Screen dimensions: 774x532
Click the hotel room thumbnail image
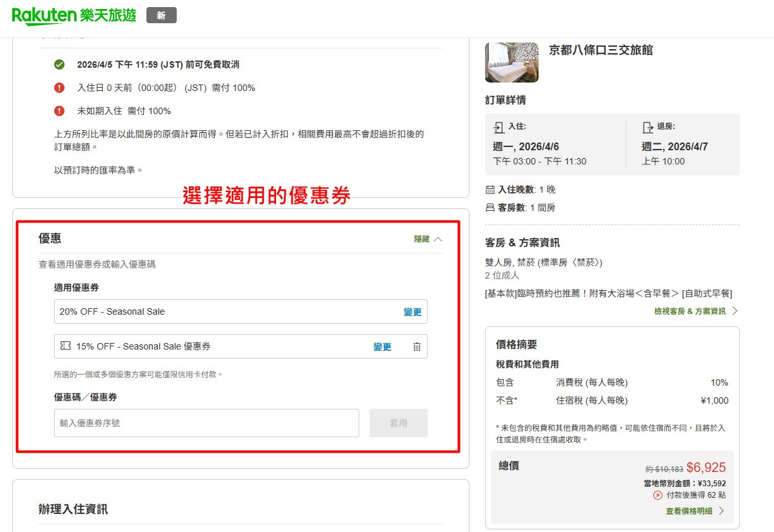(x=511, y=63)
